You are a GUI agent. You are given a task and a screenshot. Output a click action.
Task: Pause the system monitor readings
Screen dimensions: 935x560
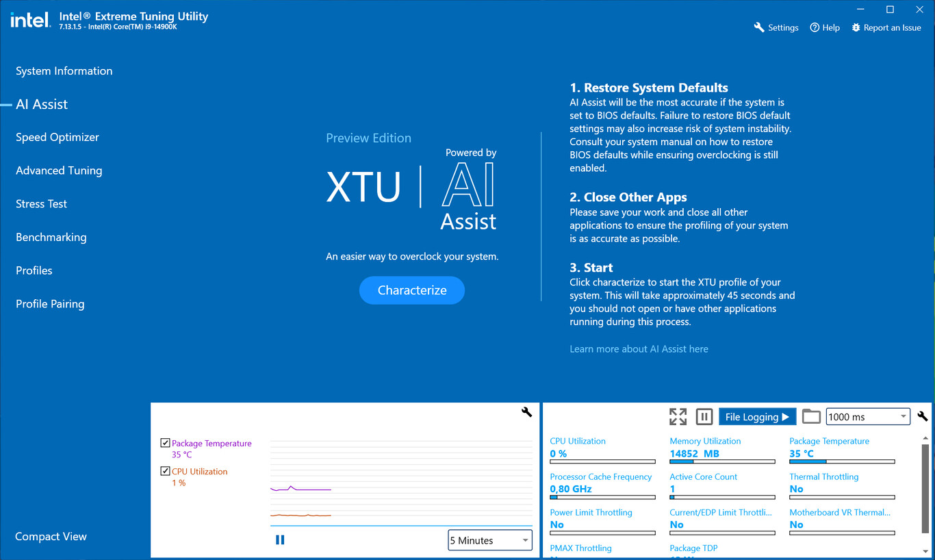pyautogui.click(x=704, y=416)
